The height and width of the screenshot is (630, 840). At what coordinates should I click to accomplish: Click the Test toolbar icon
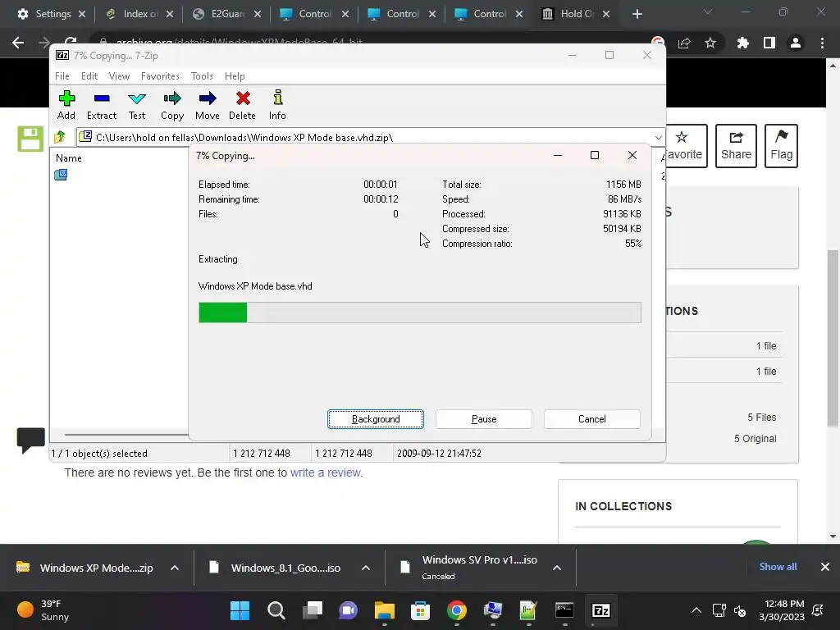137,104
